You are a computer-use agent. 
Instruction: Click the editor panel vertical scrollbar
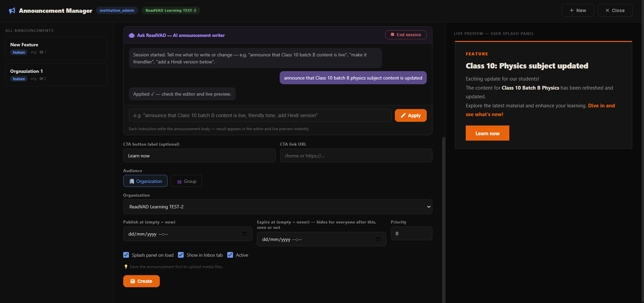444,220
